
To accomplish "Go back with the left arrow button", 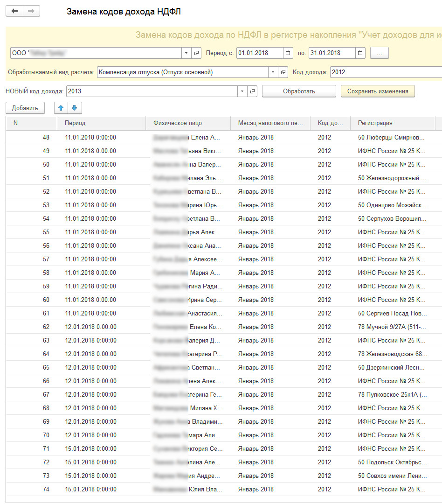I will click(14, 11).
